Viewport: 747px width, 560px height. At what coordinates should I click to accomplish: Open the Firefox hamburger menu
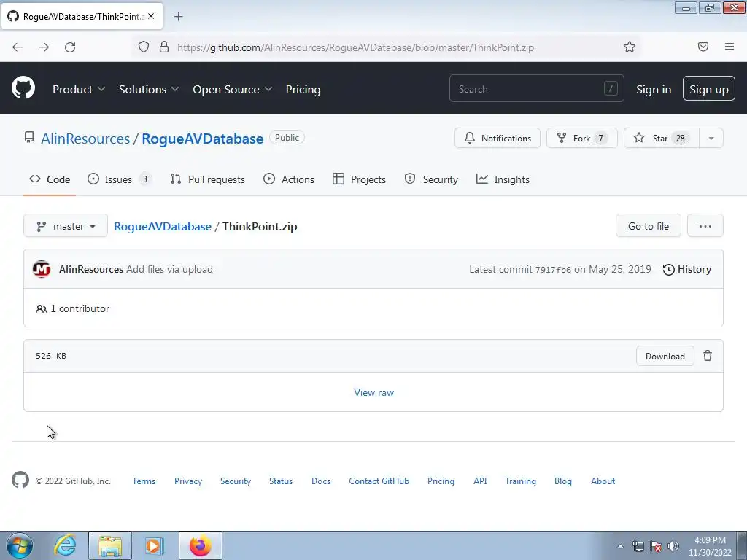(729, 47)
